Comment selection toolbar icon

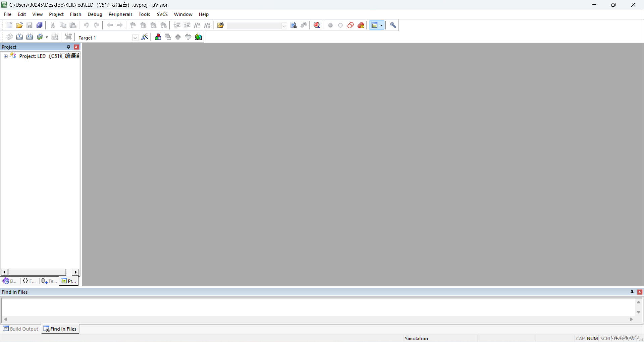coord(197,25)
